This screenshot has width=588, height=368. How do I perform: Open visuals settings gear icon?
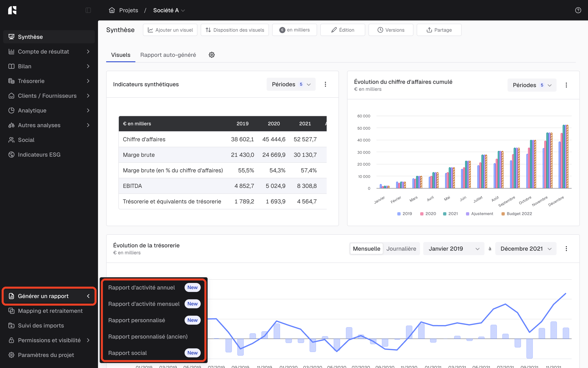click(212, 55)
